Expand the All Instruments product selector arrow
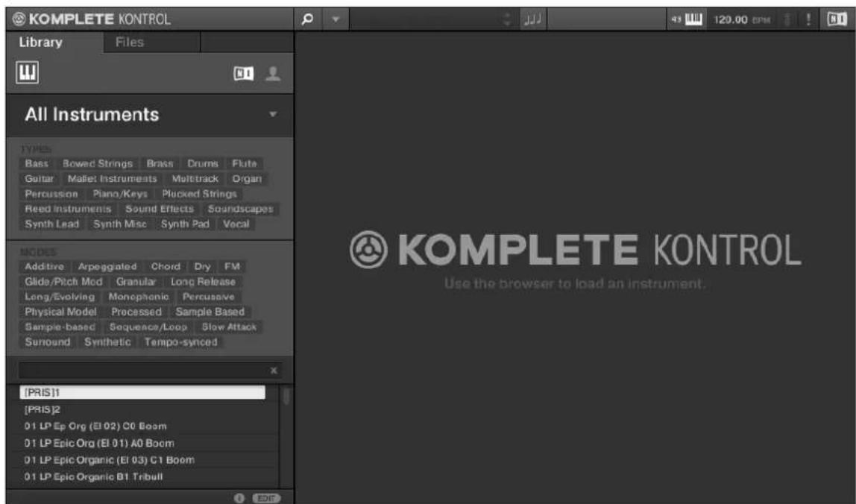The height and width of the screenshot is (504, 856). coord(273,114)
